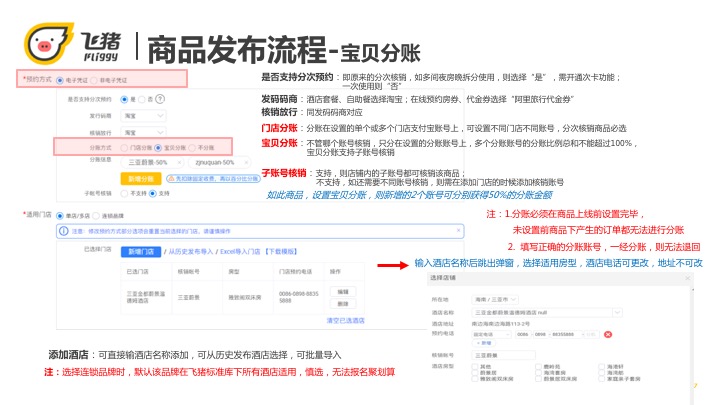Image resolution: width=720 pixels, height=405 pixels.
Task: Click 清空已选酒店 link
Action: pyautogui.click(x=345, y=321)
